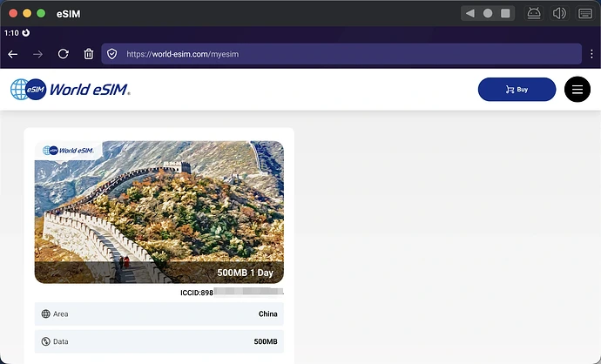Viewport: 601px width, 364px height.
Task: Click the Data 500MB row
Action: point(159,341)
